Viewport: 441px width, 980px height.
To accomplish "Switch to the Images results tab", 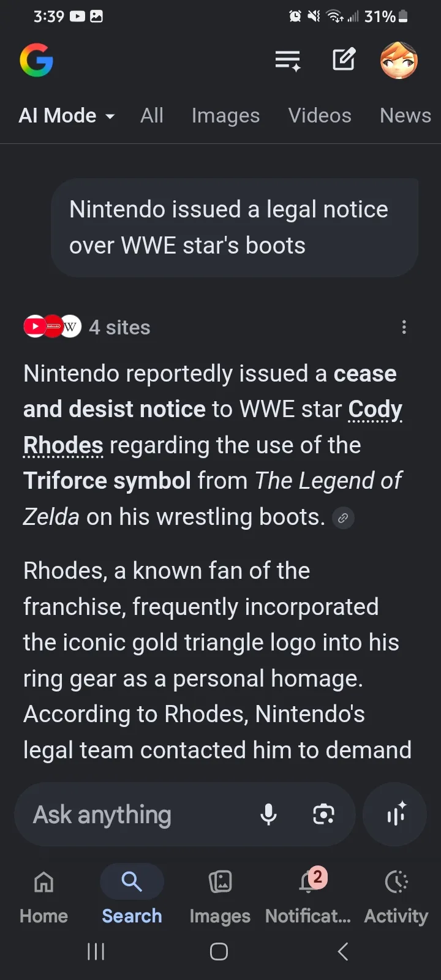I will click(x=225, y=116).
